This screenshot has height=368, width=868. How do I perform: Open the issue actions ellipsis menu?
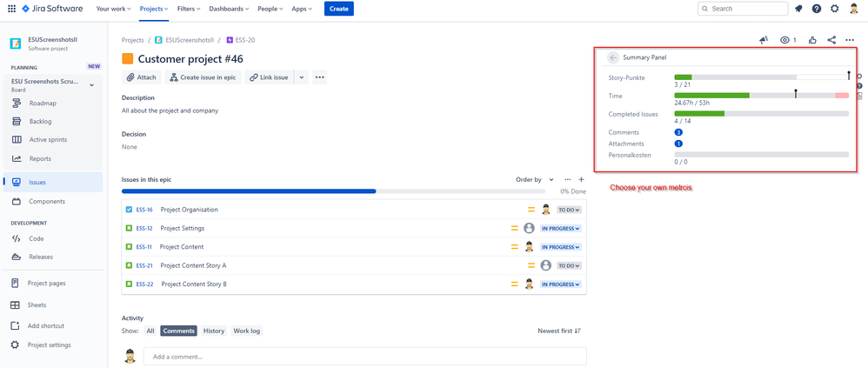pyautogui.click(x=850, y=40)
